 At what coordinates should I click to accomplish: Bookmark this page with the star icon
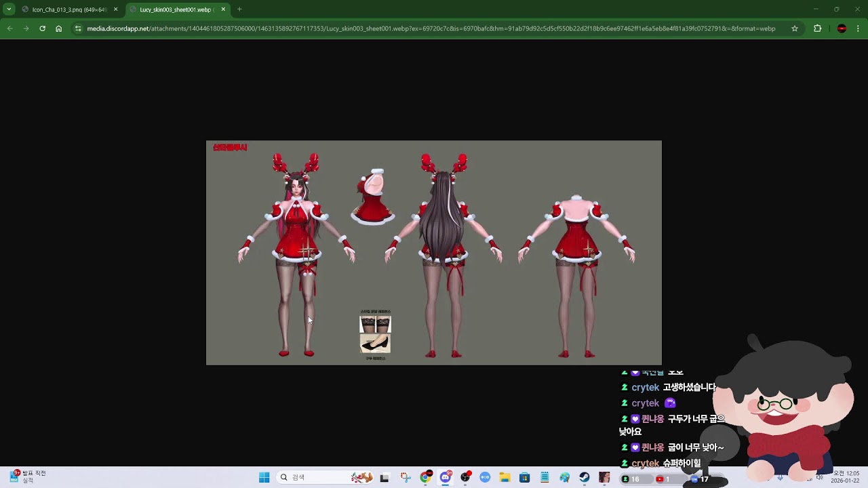[x=795, y=28]
